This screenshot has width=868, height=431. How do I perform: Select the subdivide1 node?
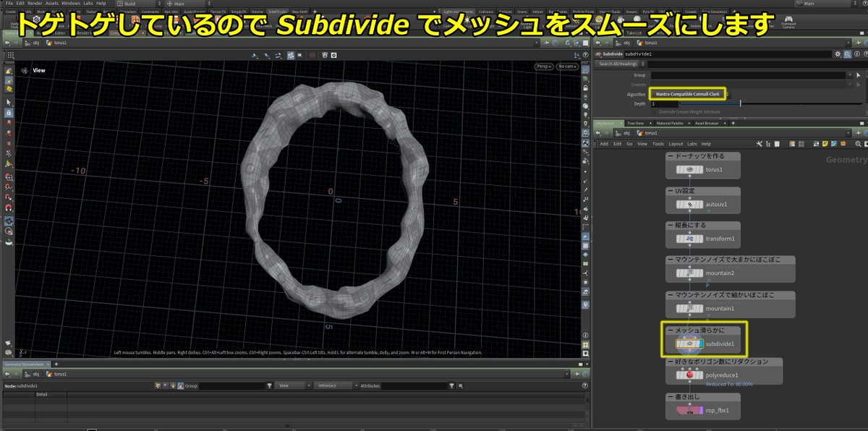(689, 343)
